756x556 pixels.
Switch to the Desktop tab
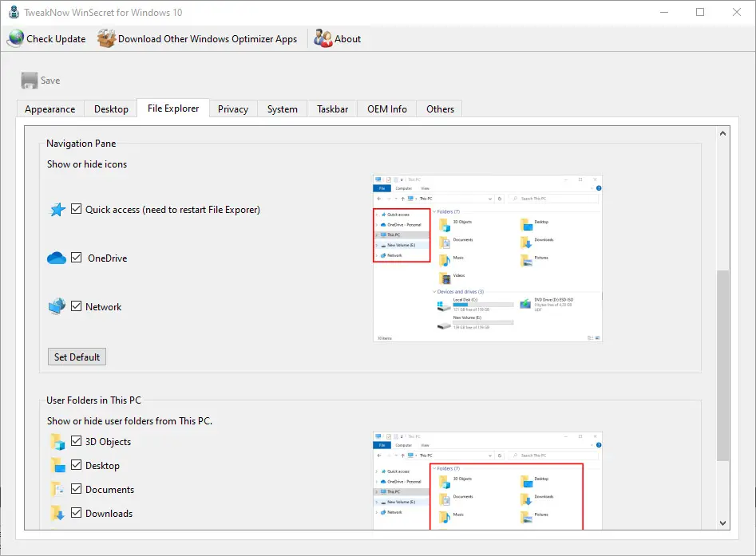(112, 109)
